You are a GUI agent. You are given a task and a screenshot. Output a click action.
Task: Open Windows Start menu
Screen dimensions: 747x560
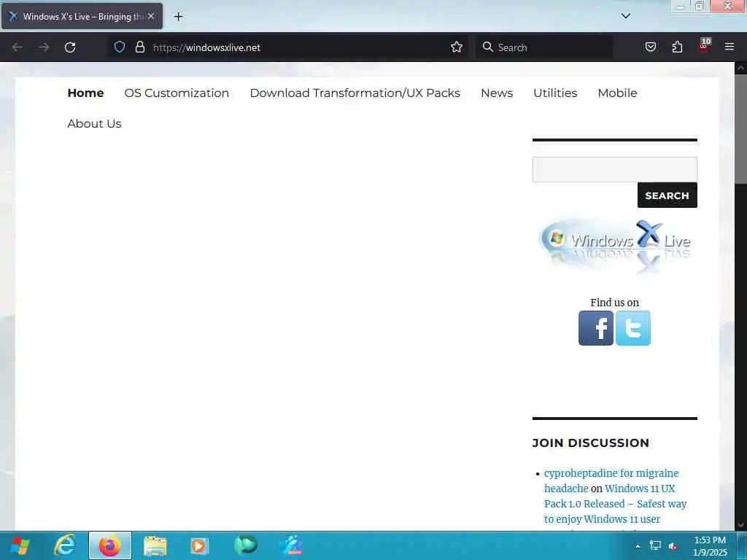click(x=20, y=545)
